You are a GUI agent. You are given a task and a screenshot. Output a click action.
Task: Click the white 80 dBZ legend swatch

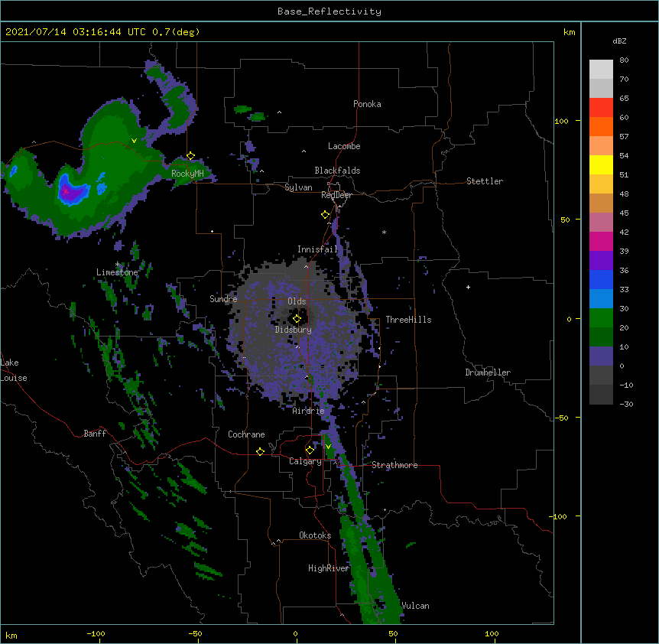coord(601,70)
